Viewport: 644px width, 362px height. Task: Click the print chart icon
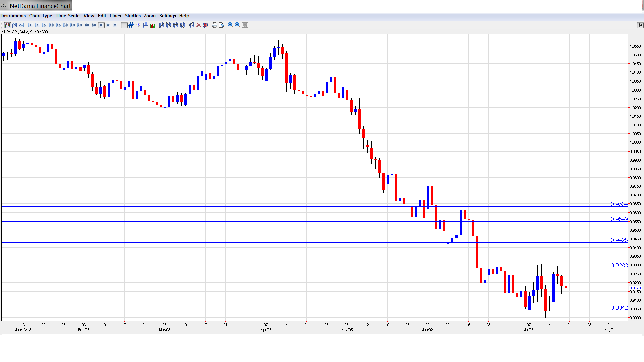(214, 25)
